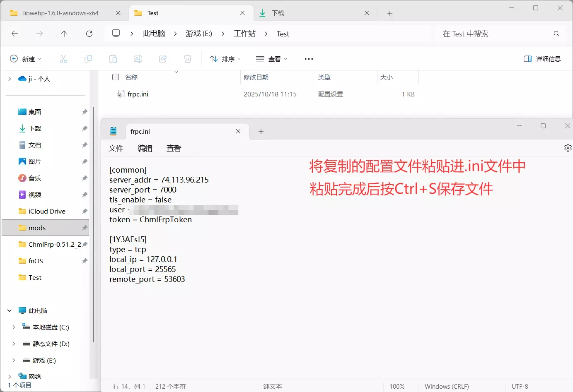Screen dimensions: 573x392
Task: Click 工作站 in the address breadcrumb
Action: point(244,34)
